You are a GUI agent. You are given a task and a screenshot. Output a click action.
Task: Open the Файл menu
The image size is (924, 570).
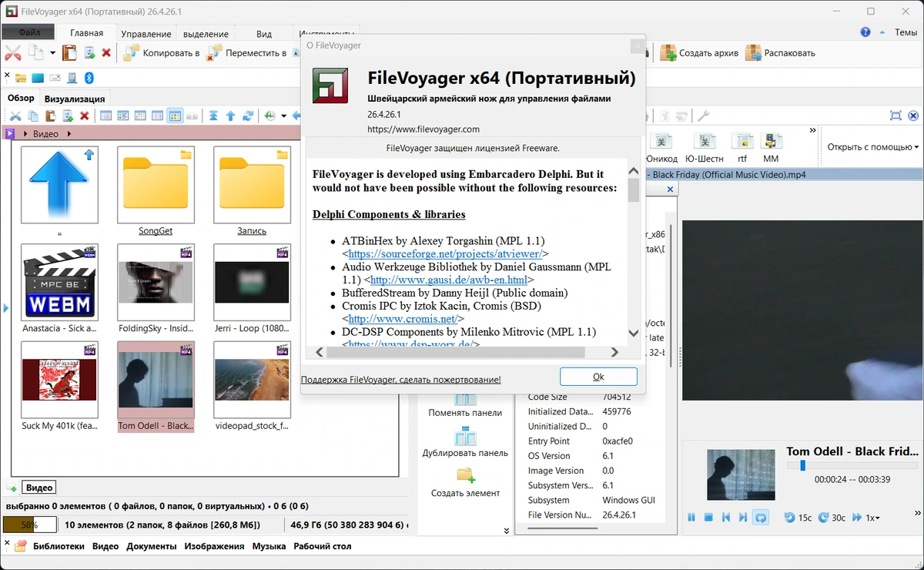point(29,33)
